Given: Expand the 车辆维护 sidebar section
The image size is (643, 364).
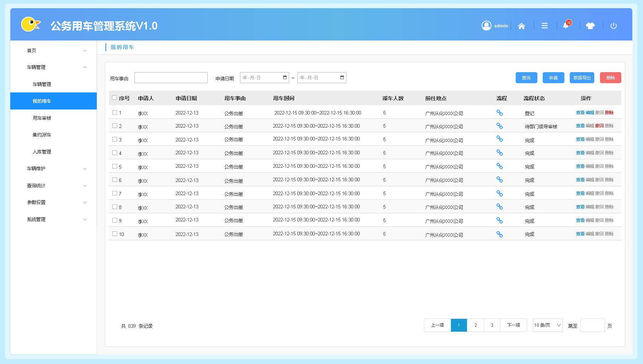Looking at the screenshot, I should click(56, 168).
